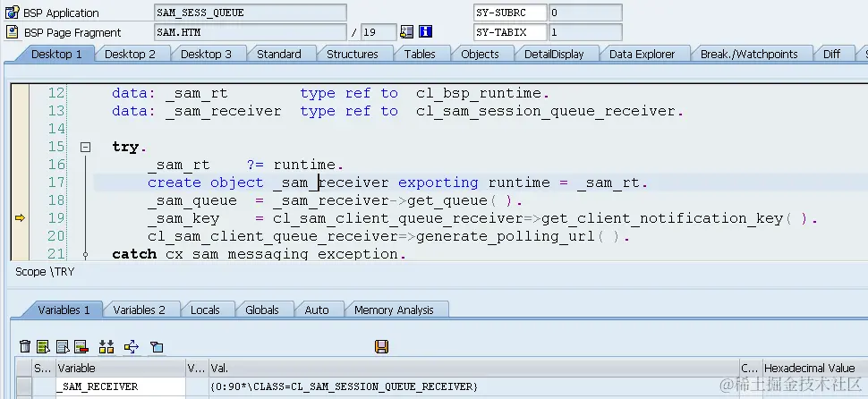Click the Hexadecimal Value column header
The image size is (868, 399).
[815, 368]
